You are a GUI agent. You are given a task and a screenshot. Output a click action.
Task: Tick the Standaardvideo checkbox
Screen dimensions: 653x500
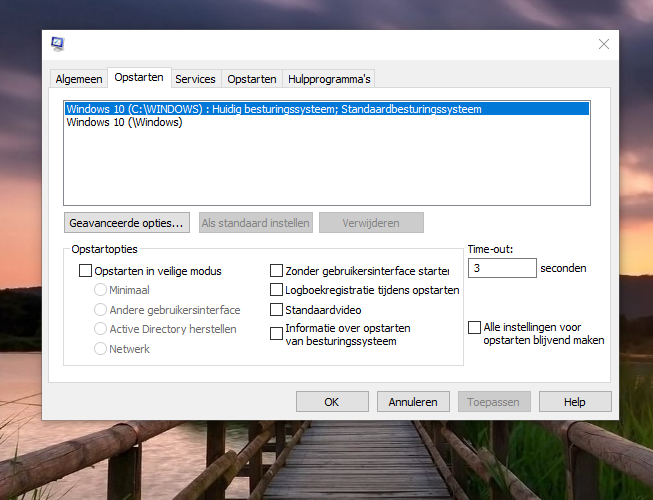point(277,309)
